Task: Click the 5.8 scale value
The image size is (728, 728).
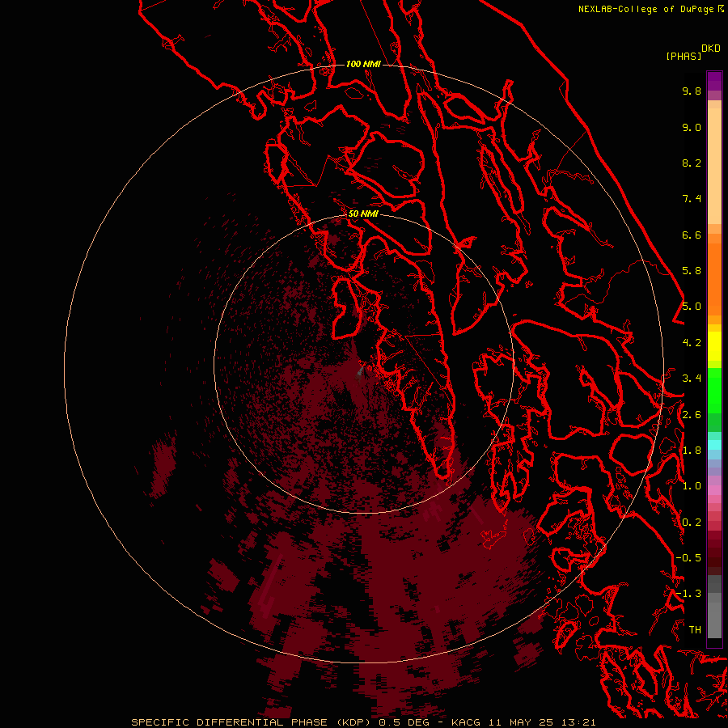Action: click(692, 271)
